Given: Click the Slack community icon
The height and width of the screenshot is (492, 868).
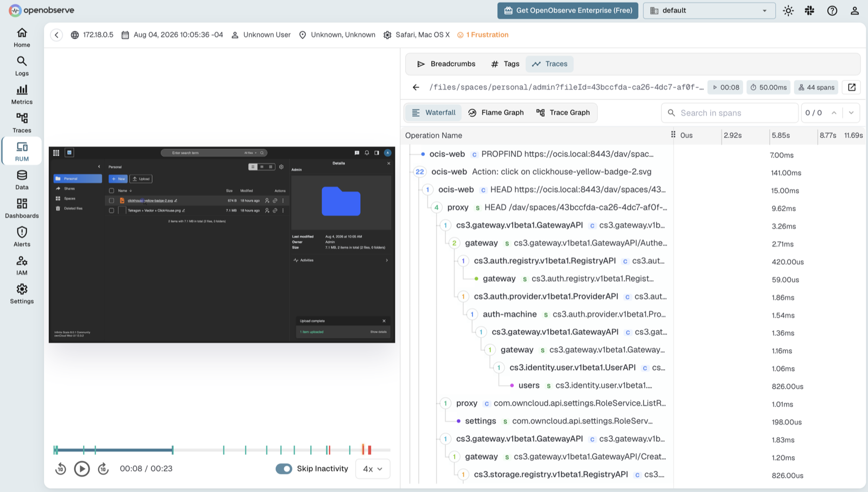Looking at the screenshot, I should pos(809,11).
